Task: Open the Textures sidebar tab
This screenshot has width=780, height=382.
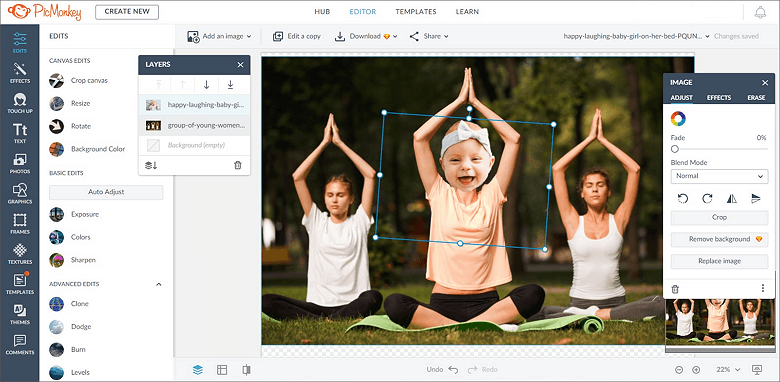Action: tap(20, 254)
